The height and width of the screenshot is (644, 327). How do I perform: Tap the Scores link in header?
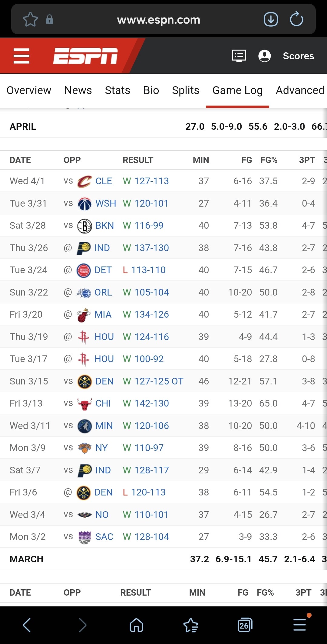(298, 56)
